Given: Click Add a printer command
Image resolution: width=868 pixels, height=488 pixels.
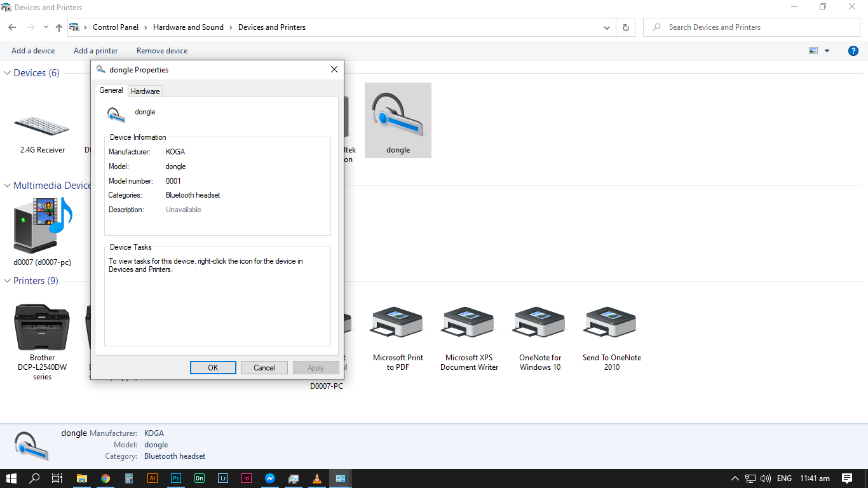Looking at the screenshot, I should point(95,51).
